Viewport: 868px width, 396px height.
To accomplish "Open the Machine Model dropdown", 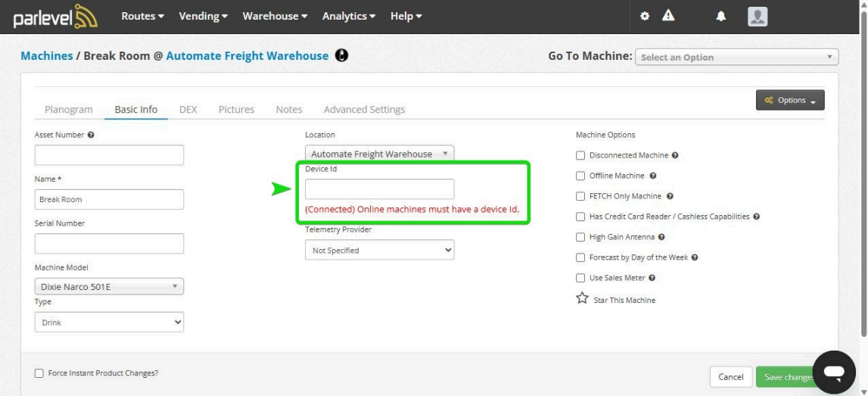I will click(109, 287).
